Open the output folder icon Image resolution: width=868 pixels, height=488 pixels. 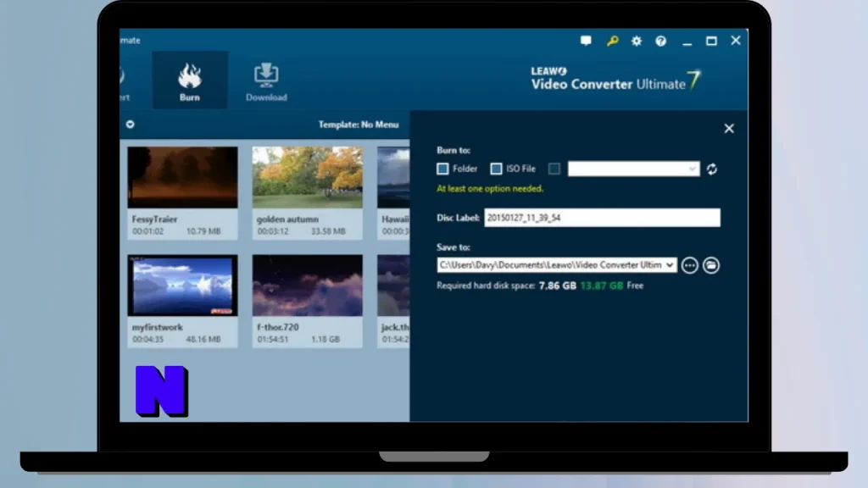[x=711, y=265]
